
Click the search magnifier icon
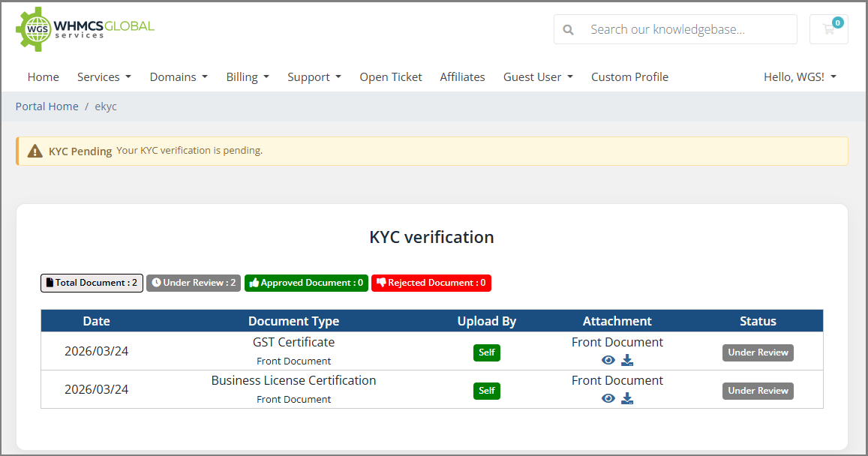coord(569,30)
